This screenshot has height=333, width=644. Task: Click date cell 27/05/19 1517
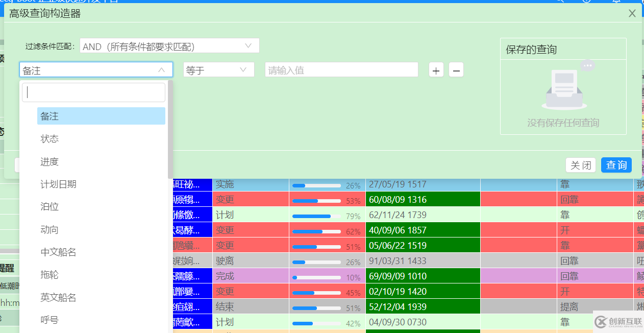(423, 184)
